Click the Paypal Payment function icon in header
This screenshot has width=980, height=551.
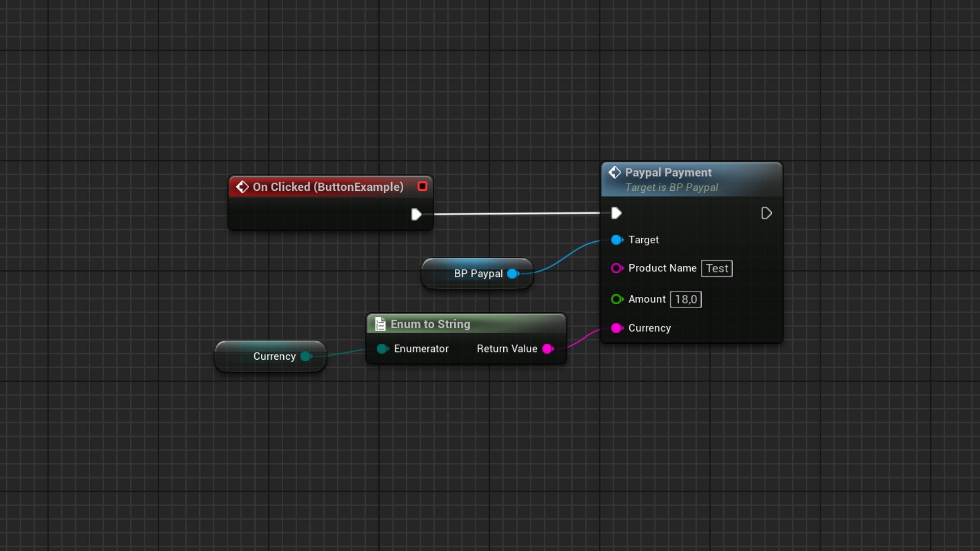(x=615, y=172)
